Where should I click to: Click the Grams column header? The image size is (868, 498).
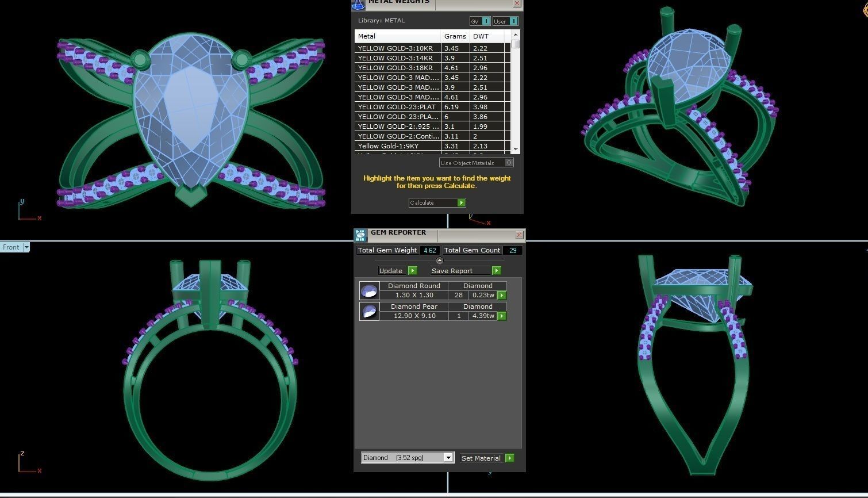coord(455,36)
